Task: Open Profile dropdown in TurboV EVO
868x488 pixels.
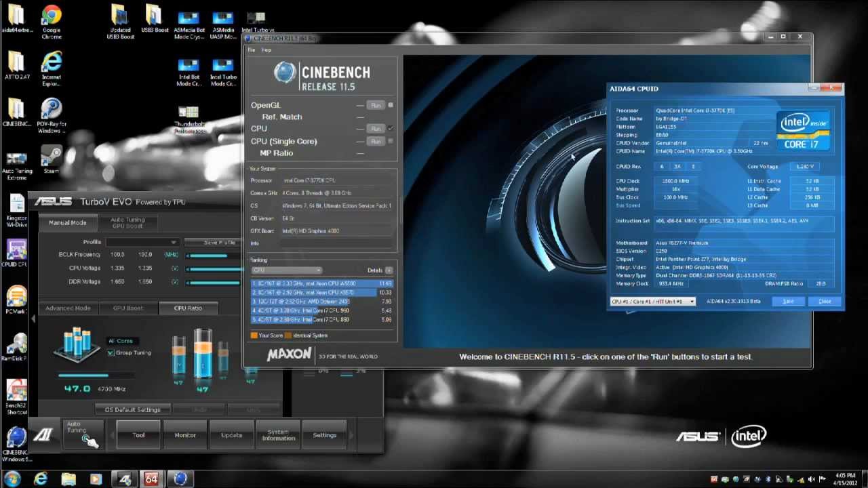Action: point(142,242)
